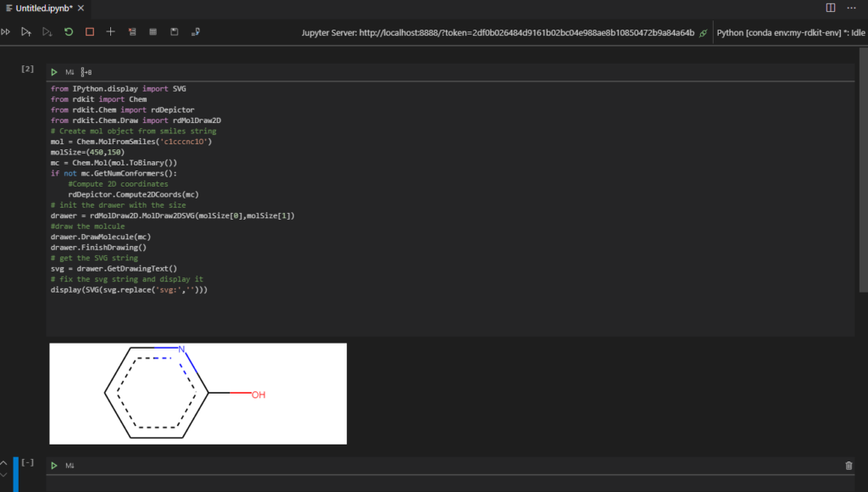Click the '# get the SVG string' comment

click(x=94, y=258)
